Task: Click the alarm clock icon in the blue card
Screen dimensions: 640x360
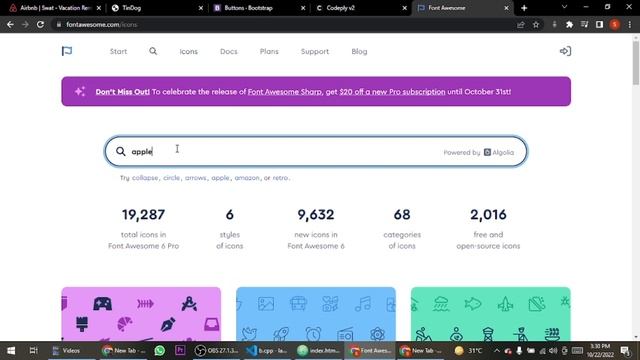Action: click(313, 334)
